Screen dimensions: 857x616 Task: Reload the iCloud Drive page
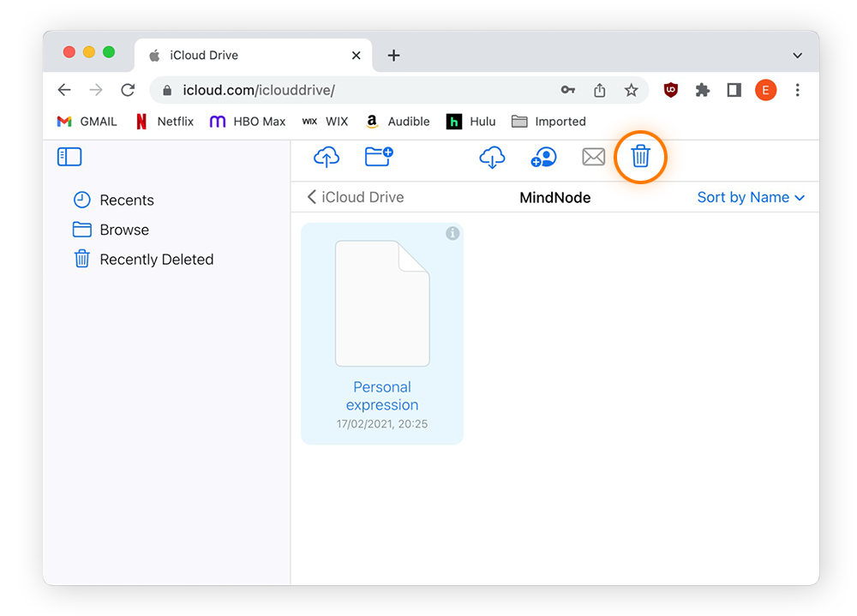(x=128, y=90)
